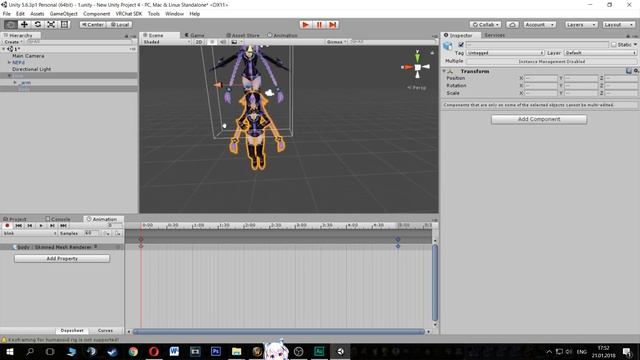Viewport: 640px width, 360px height.
Task: Click the Add Component button
Action: pyautogui.click(x=539, y=119)
